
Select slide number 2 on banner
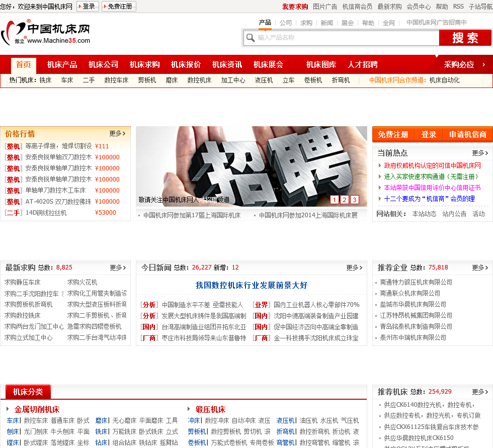point(345,200)
